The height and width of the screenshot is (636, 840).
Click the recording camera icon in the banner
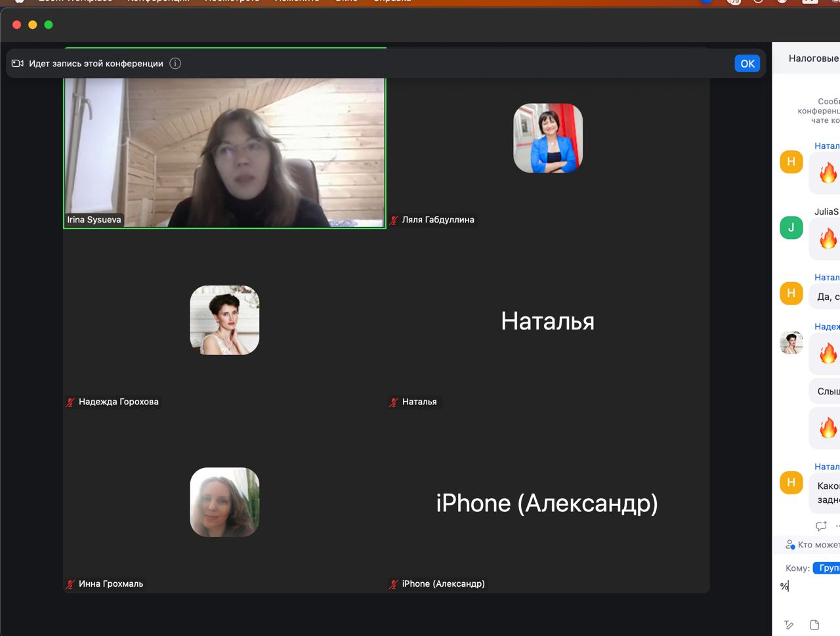click(x=18, y=64)
